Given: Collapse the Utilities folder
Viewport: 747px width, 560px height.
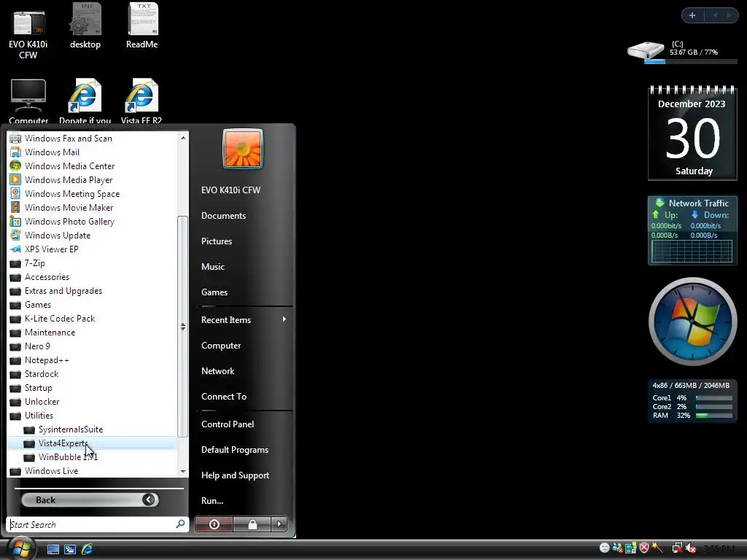Looking at the screenshot, I should click(92, 415).
